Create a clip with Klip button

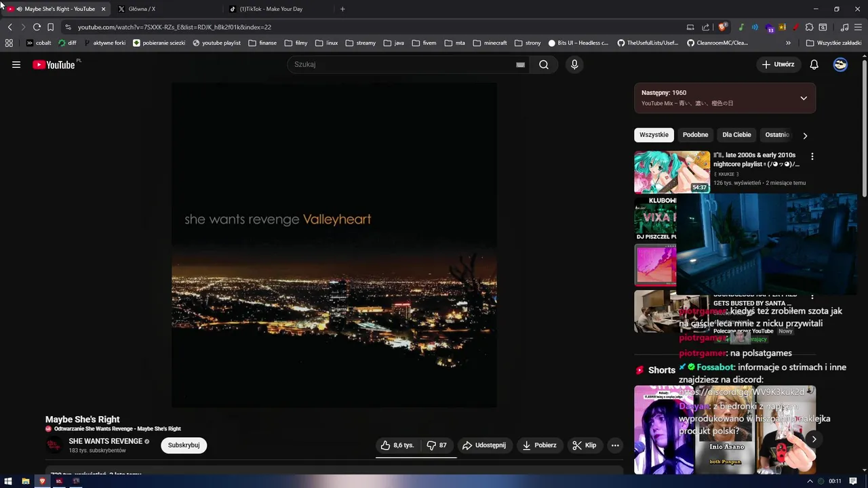point(585,445)
